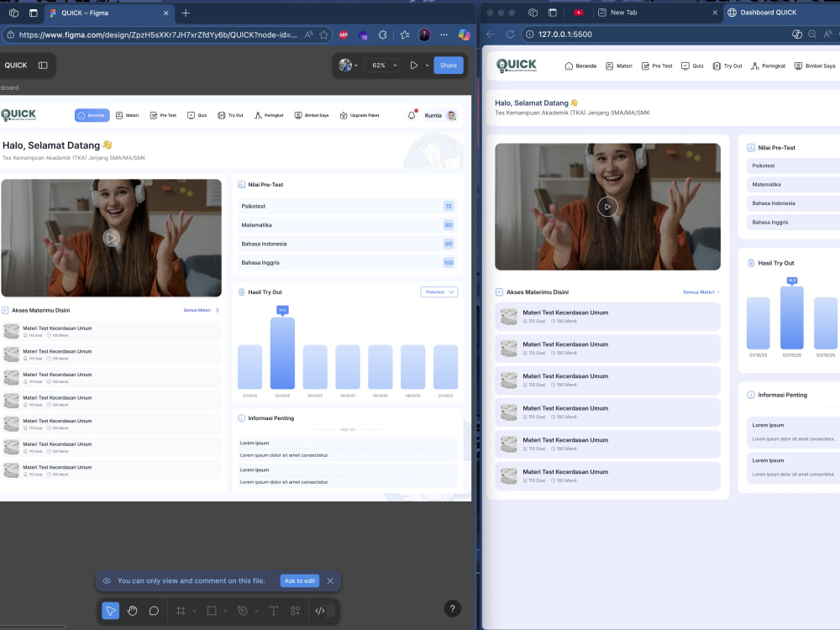The image size is (840, 630).
Task: Open the Copilot icon in left browser
Action: pyautogui.click(x=464, y=34)
